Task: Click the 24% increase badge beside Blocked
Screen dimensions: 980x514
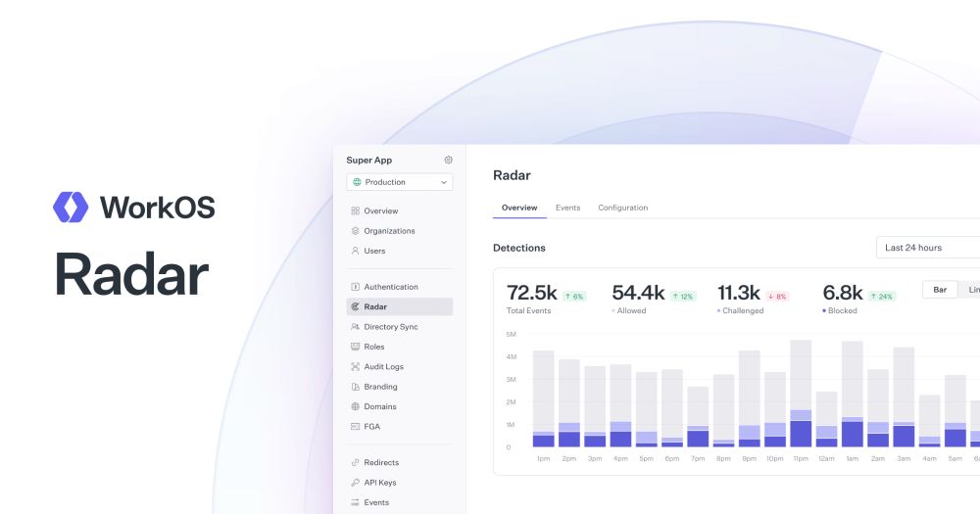Action: (x=882, y=297)
